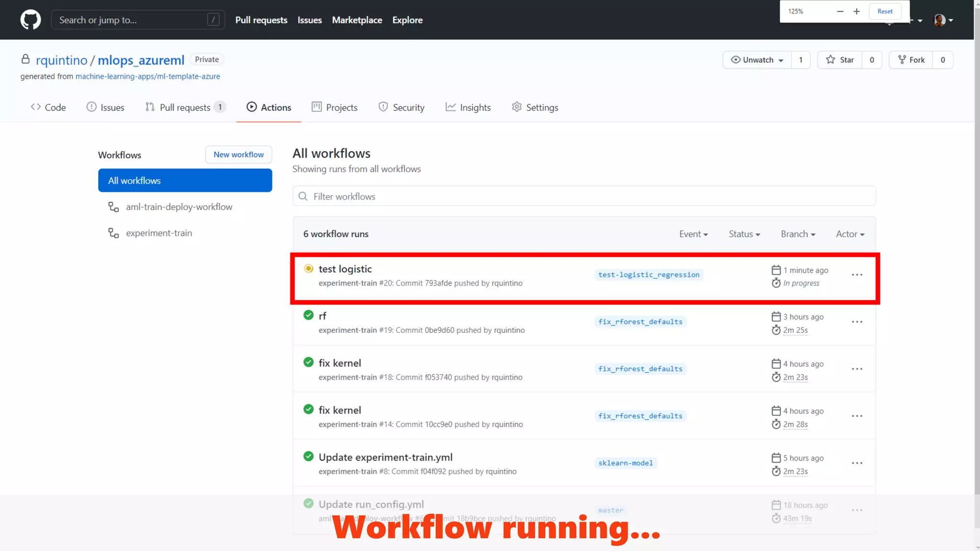Create a New workflow
980x551 pixels.
[238, 154]
